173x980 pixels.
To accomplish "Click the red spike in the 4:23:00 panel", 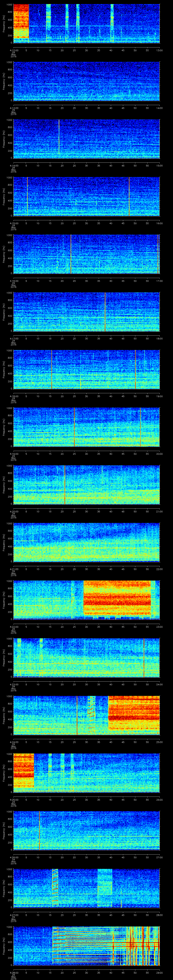I will tap(144, 658).
